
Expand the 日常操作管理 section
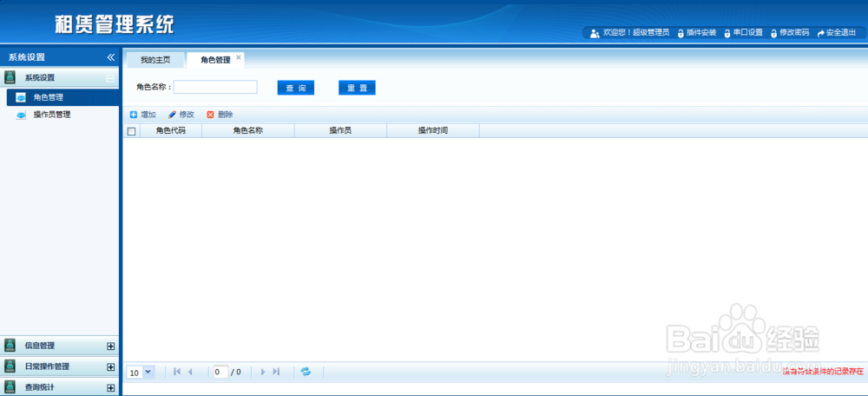tap(110, 366)
